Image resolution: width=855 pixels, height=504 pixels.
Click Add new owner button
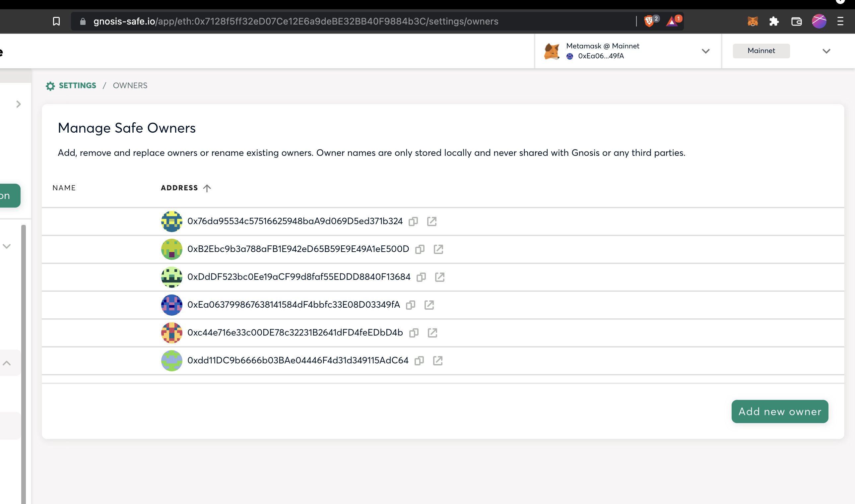[780, 411]
